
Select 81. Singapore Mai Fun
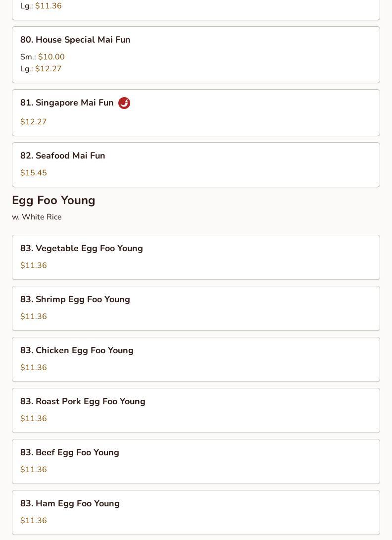196,112
